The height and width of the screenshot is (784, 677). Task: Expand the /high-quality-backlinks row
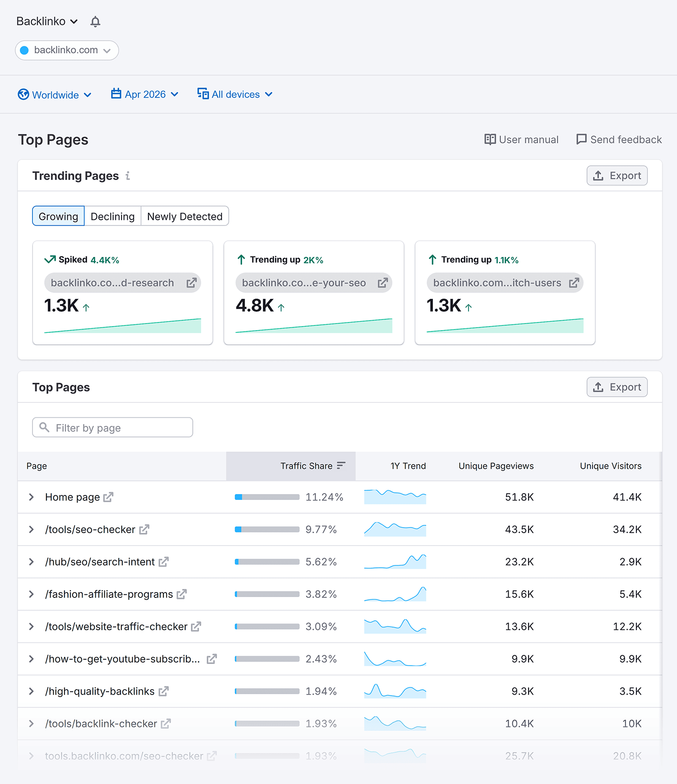tap(31, 691)
